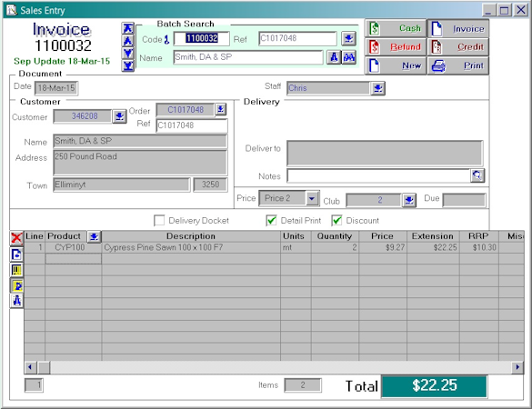Click the Date field 18-Mar-15

[x=56, y=88]
